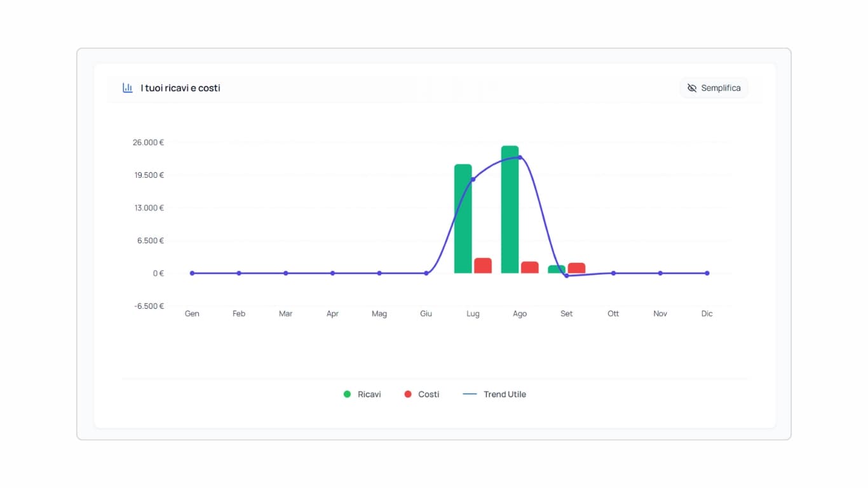
Task: Click the blue bar chart icon beside the title
Action: coord(127,88)
